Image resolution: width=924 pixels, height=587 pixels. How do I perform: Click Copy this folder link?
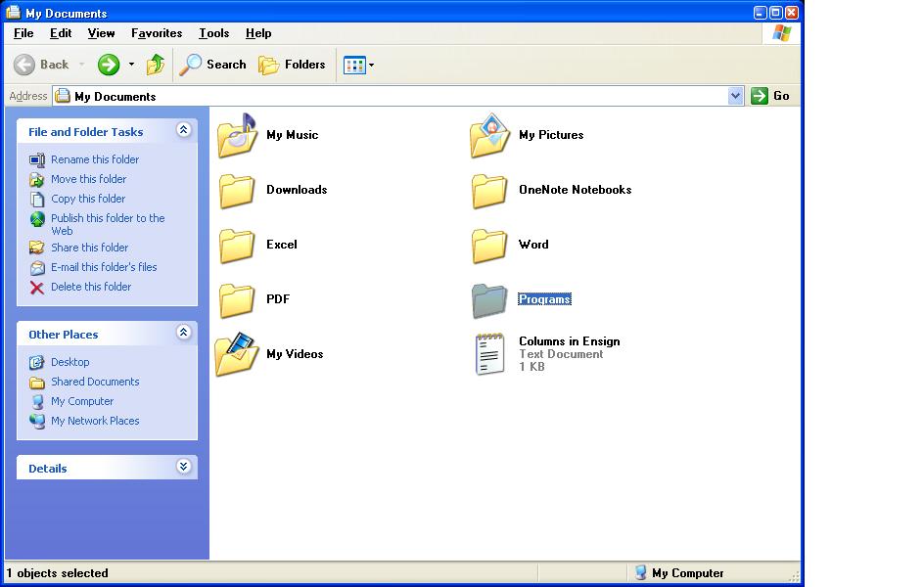click(x=88, y=199)
